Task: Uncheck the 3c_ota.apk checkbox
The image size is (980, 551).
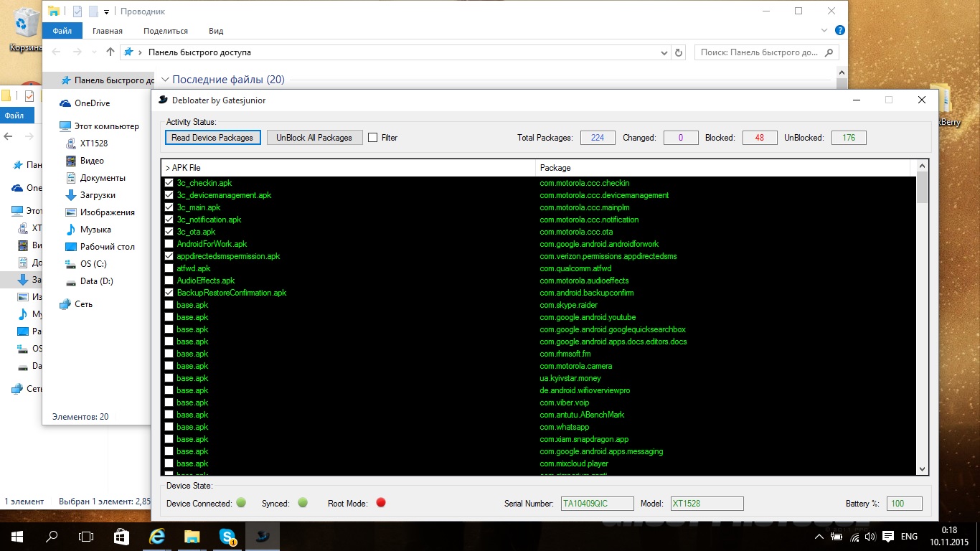Action: click(169, 232)
